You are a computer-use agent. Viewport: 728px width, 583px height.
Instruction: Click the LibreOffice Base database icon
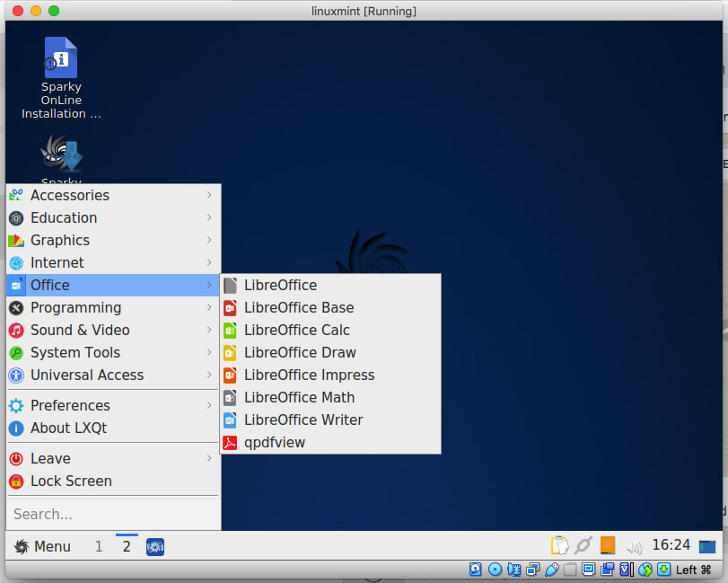230,307
